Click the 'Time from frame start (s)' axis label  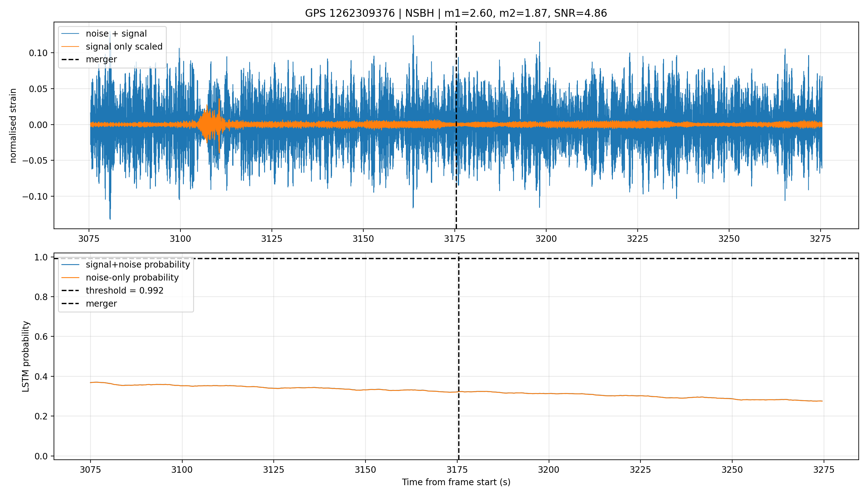coord(456,482)
